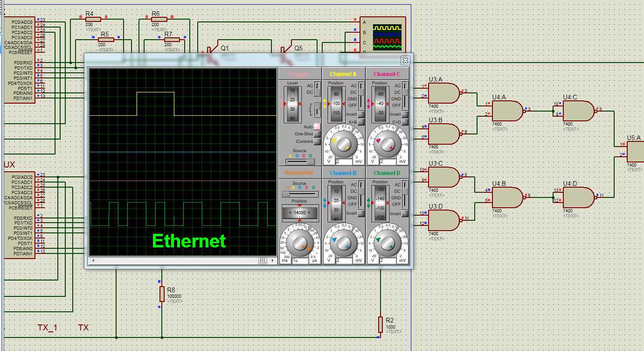644x351 pixels.
Task: Close the oscilloscope window
Action: 405,60
